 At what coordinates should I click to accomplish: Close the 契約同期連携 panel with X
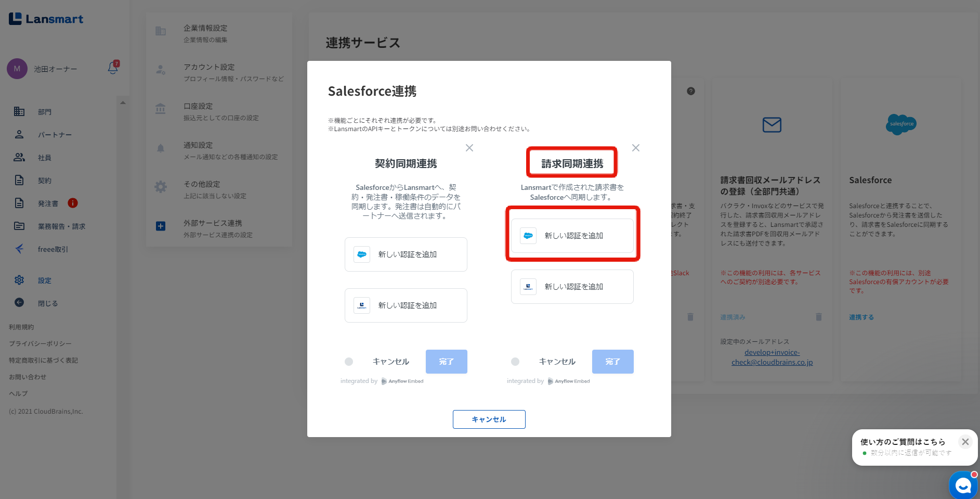469,148
